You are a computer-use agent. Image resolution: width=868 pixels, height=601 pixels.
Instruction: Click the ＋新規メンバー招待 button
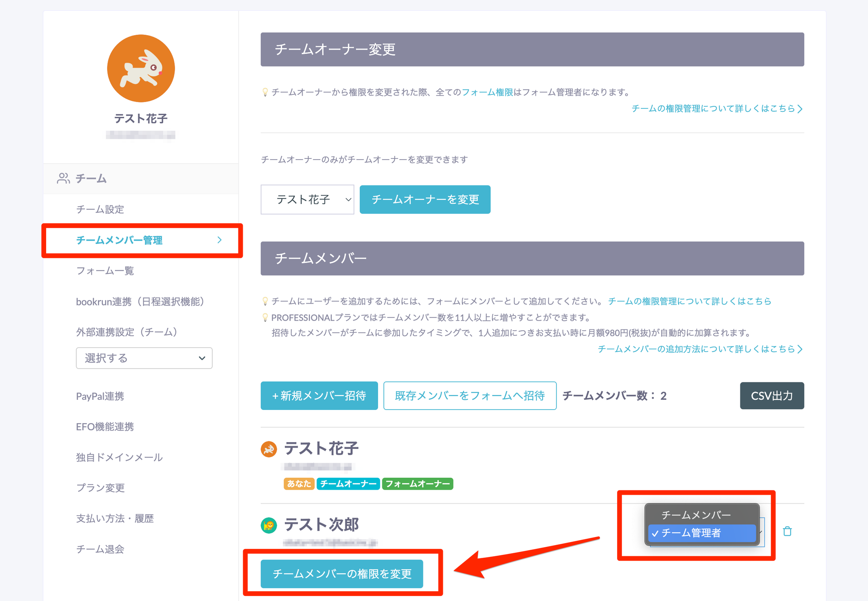[x=319, y=396]
